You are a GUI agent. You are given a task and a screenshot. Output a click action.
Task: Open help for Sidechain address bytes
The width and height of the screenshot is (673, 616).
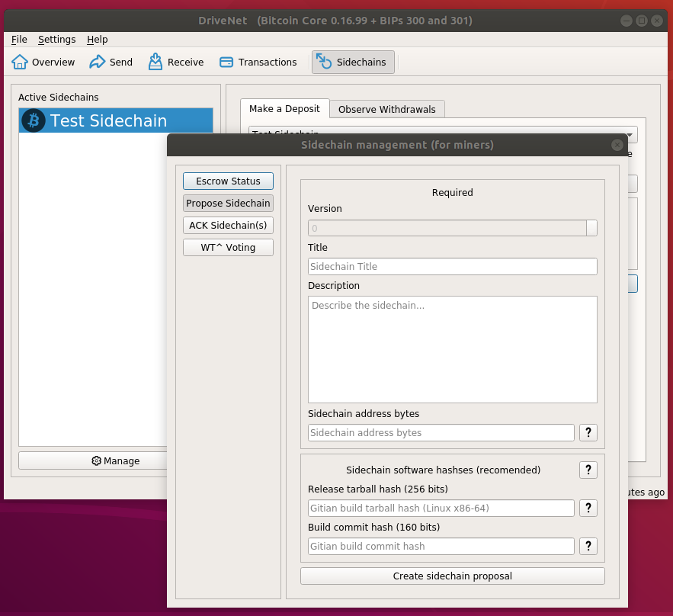[x=588, y=432]
